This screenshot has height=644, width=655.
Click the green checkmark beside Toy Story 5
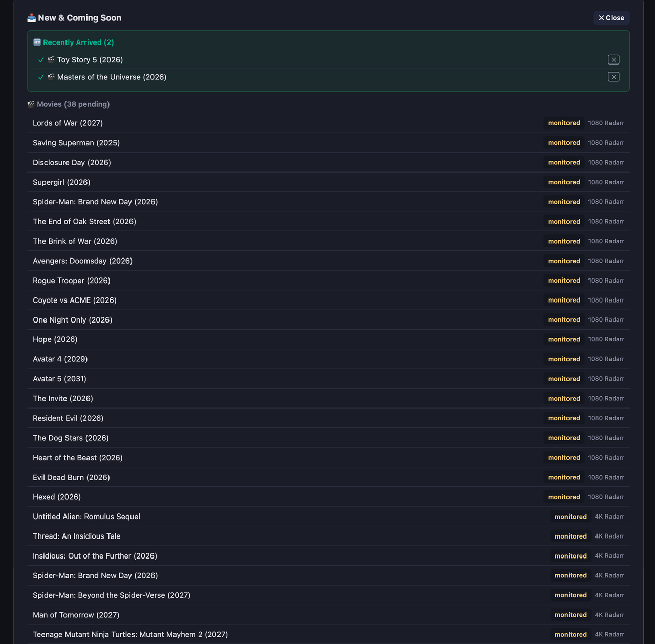click(x=41, y=60)
